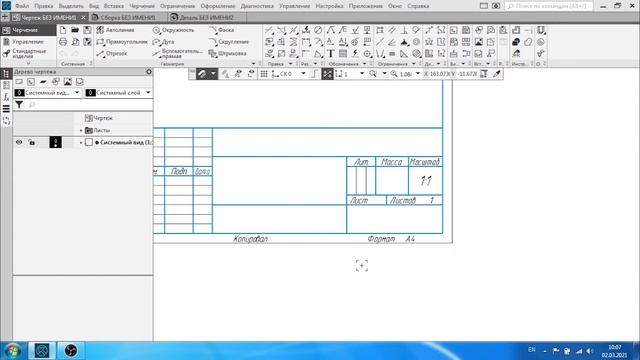
Task: Open the Вставка menu
Action: pos(114,6)
